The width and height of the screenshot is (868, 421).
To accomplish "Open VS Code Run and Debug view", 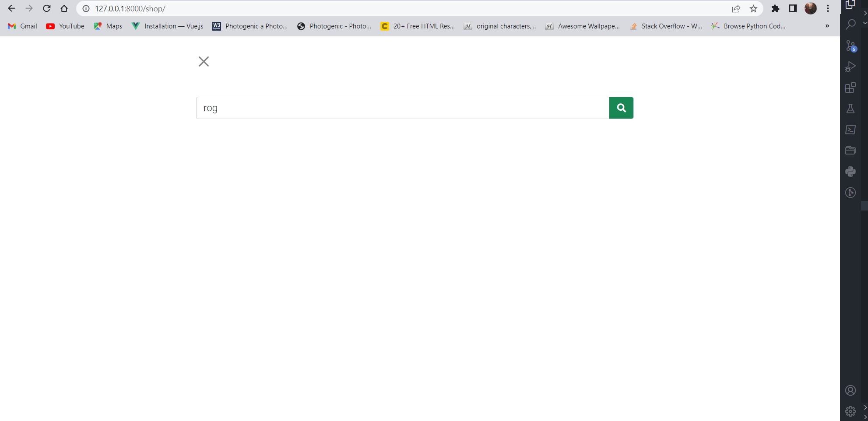I will point(850,67).
